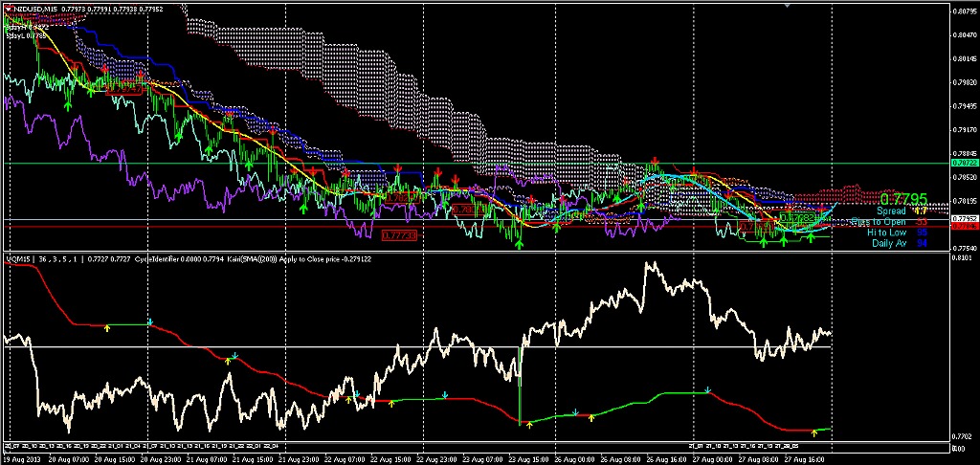Click the large green 0.7795 price readout
980x465 pixels.
tap(903, 199)
